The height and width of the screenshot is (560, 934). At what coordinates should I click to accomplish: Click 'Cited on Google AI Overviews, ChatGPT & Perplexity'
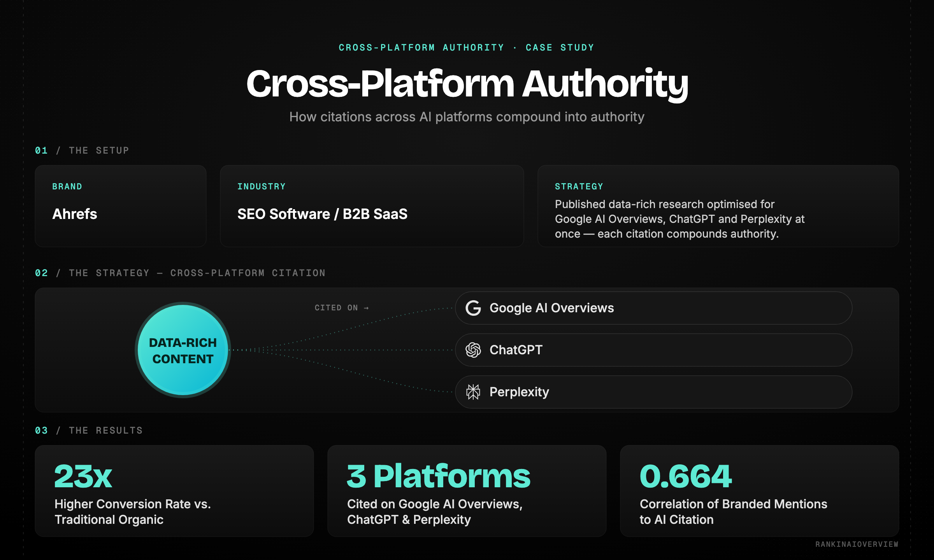435,512
